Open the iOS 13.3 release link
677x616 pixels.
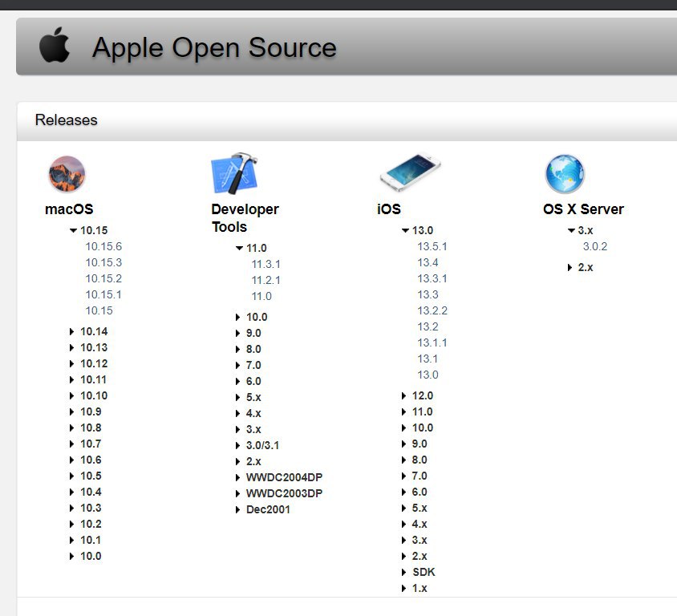pos(428,294)
